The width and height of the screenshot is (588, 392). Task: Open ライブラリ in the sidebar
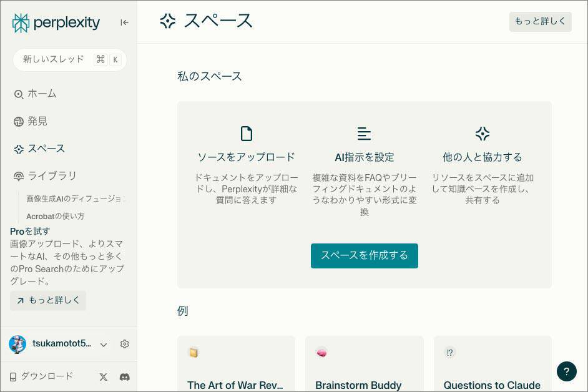coord(52,176)
